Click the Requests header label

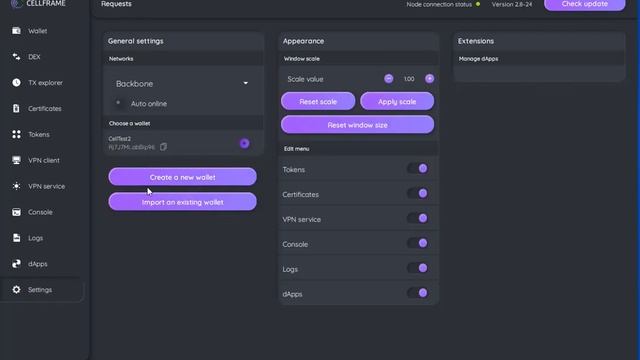point(116,4)
